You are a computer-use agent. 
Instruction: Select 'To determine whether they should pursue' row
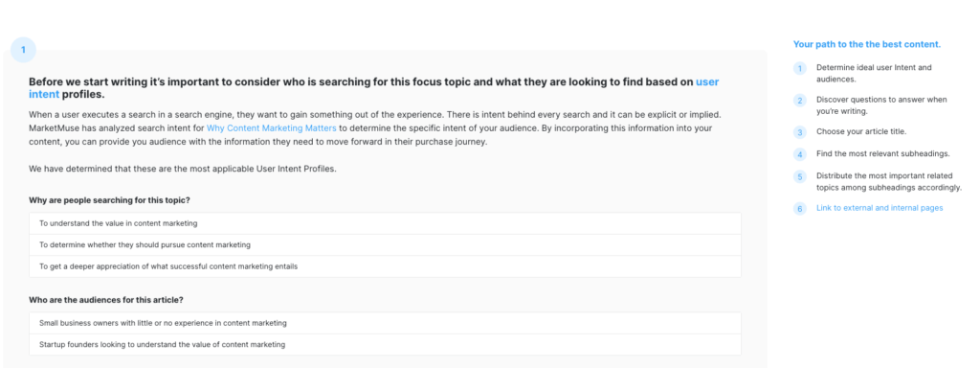click(385, 244)
